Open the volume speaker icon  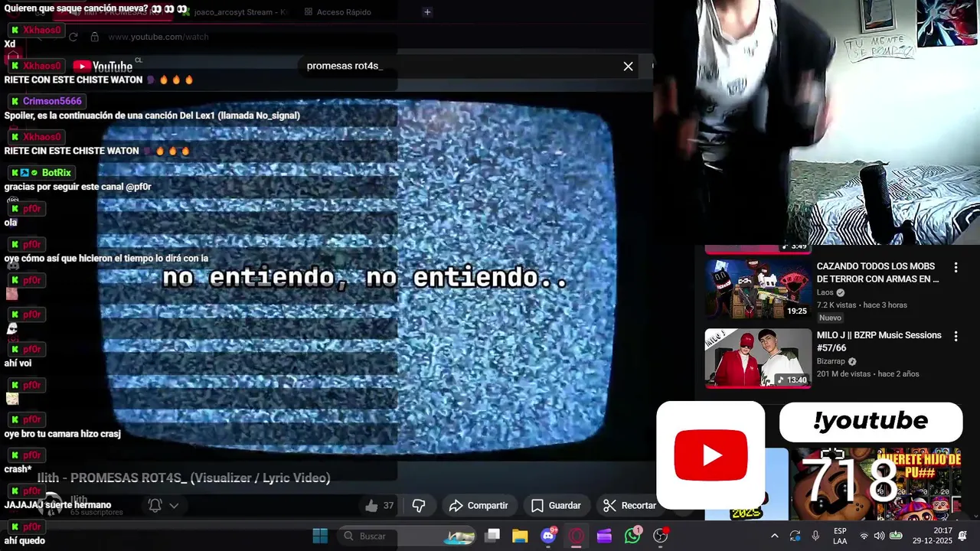click(879, 536)
